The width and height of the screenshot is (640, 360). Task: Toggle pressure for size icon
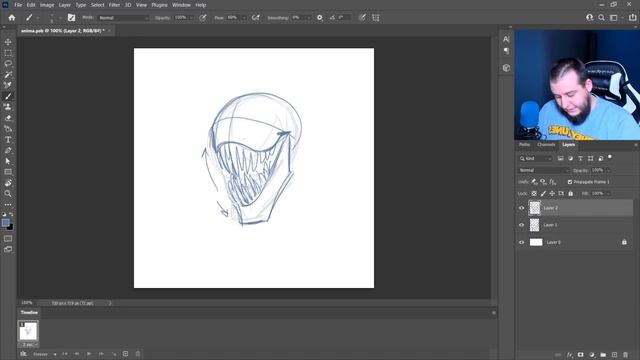pyautogui.click(x=362, y=18)
